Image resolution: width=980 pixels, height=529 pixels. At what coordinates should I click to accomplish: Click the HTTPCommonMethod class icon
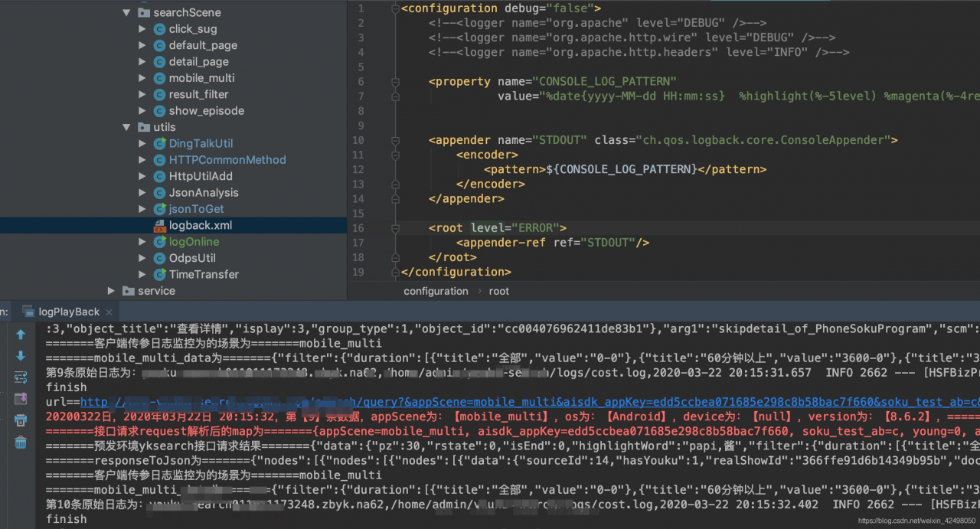click(x=159, y=160)
